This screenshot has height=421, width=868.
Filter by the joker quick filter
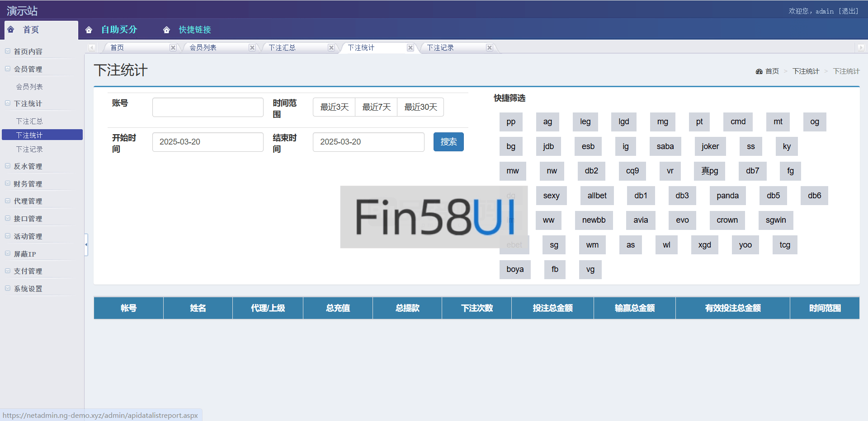click(710, 146)
